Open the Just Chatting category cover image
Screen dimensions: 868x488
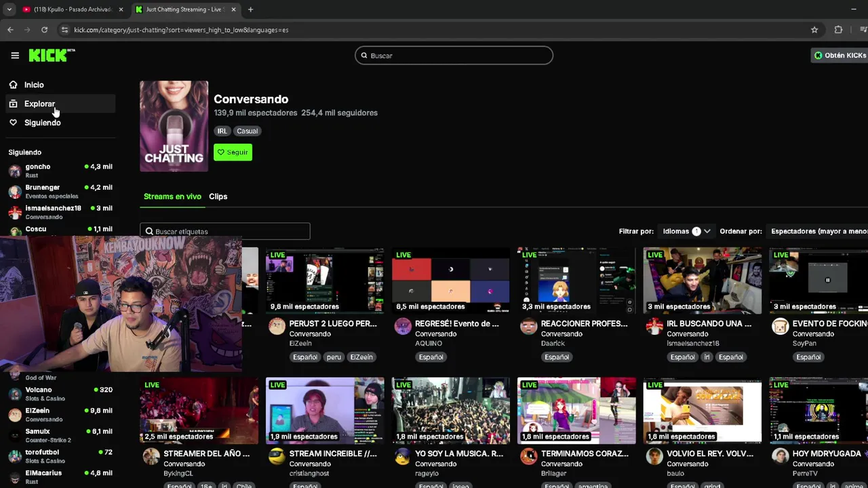(174, 126)
